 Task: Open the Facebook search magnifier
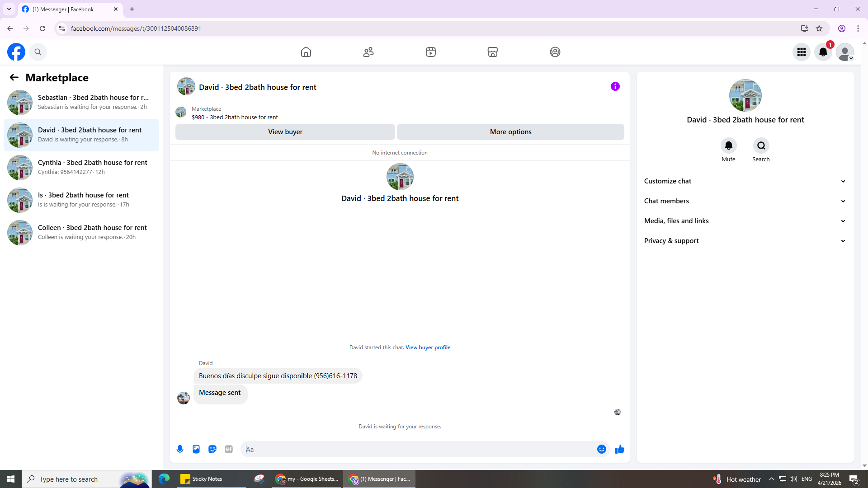click(x=38, y=52)
